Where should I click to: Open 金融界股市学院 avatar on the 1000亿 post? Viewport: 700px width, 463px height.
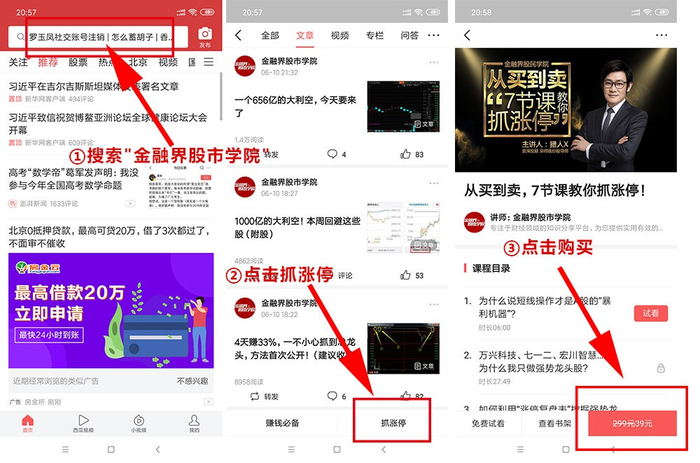point(245,187)
